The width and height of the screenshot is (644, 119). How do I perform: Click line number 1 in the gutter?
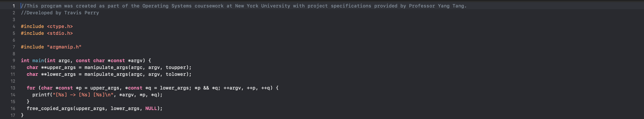(14, 6)
